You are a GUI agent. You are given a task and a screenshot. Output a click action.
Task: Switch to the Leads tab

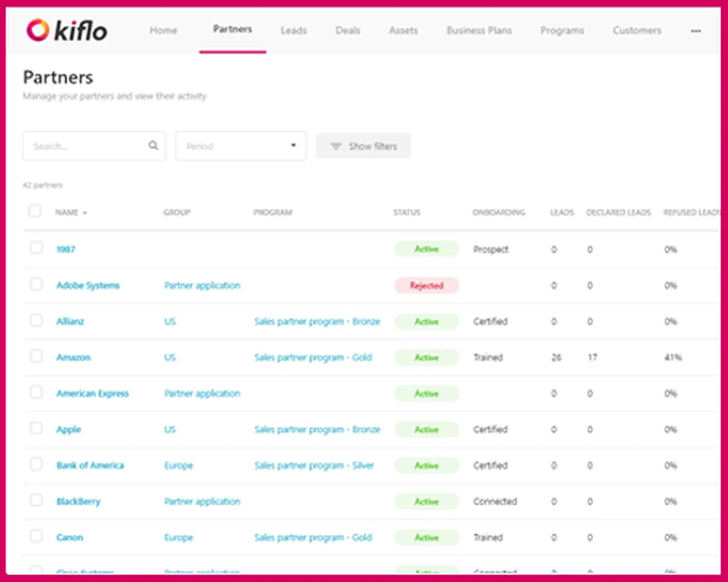click(294, 30)
